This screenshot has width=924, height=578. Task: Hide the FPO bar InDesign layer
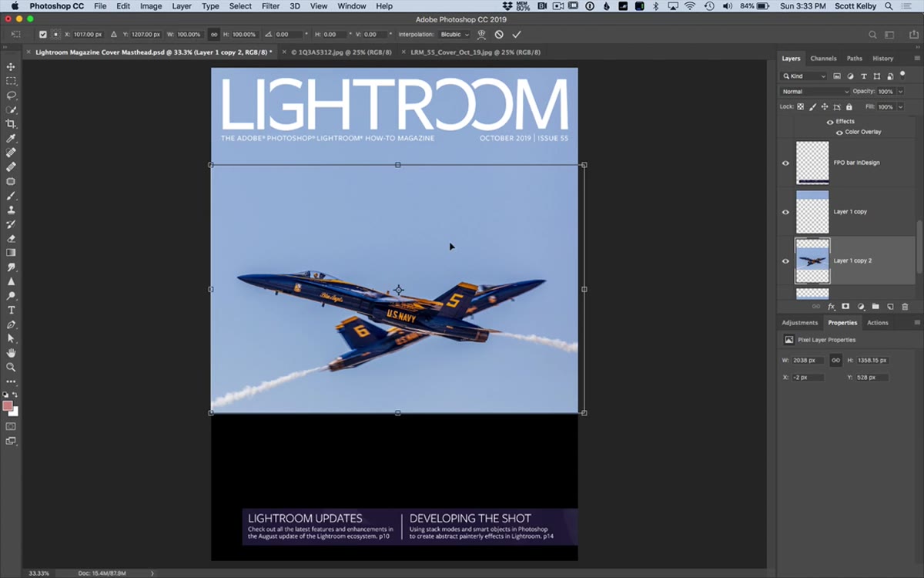785,163
